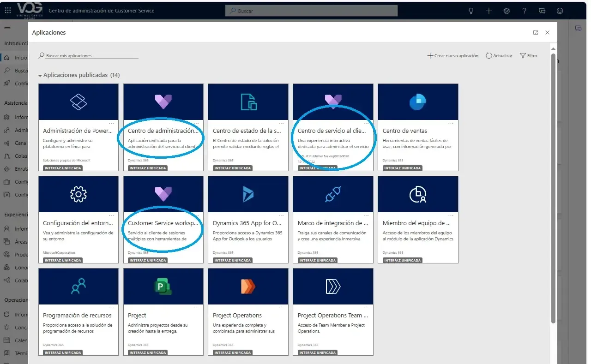Click the Buscar mis aplicaciones search field
This screenshot has height=364, width=591.
[x=91, y=55]
